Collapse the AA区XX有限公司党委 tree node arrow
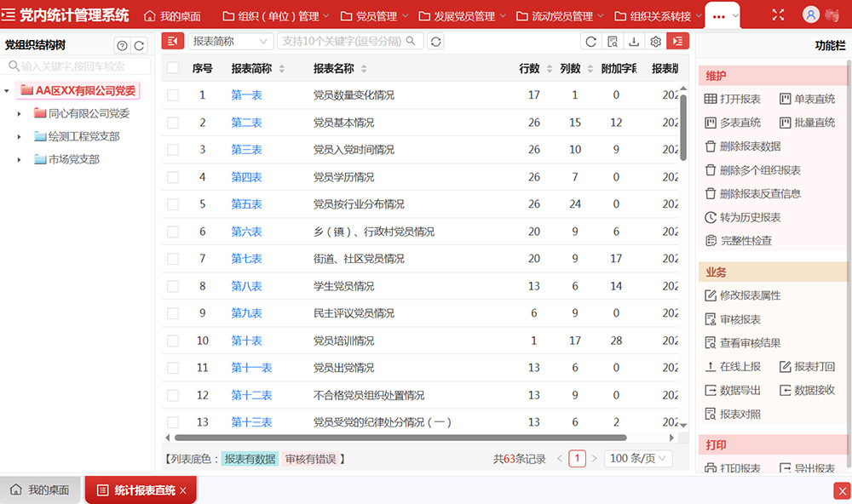This screenshot has height=504, width=852. (7, 91)
